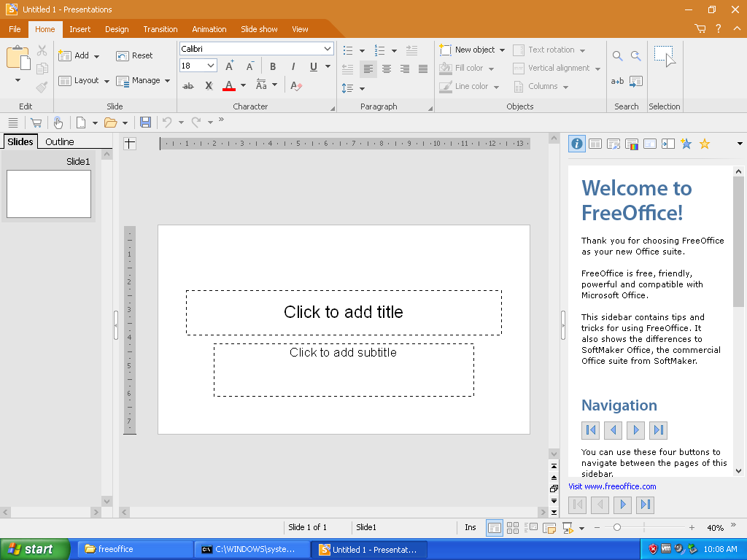Click the Bulleted list icon
Viewport: 747px width, 560px height.
(x=348, y=50)
